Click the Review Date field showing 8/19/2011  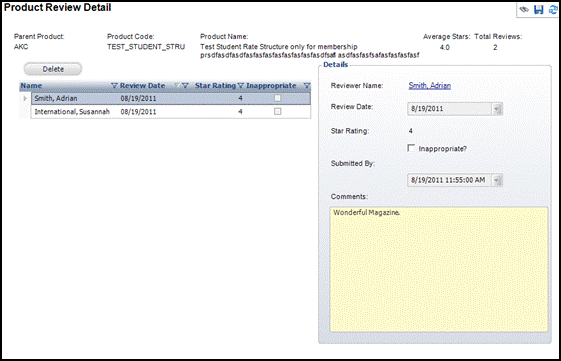click(449, 109)
